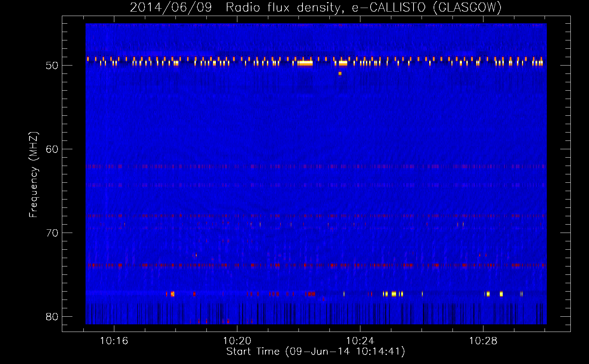Click the 70 frequency tick label

click(52, 233)
